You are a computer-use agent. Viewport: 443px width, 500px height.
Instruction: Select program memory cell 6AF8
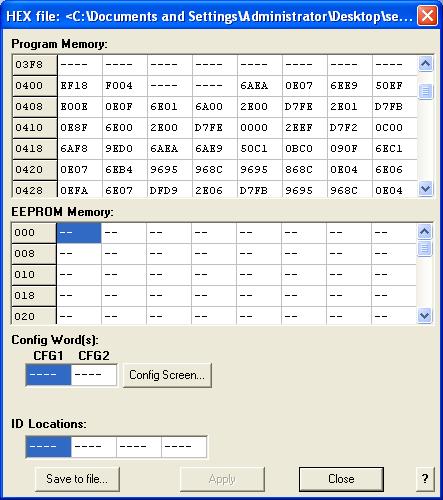pos(80,149)
